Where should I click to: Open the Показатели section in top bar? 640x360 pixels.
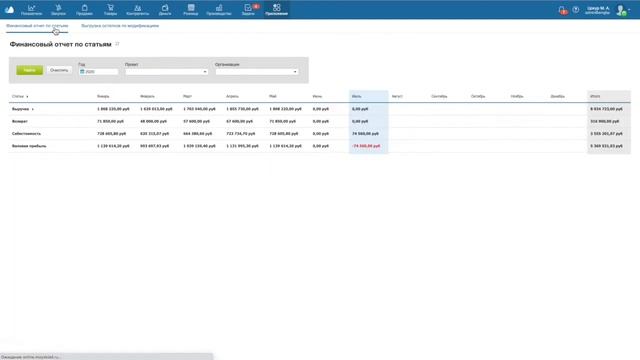point(31,10)
